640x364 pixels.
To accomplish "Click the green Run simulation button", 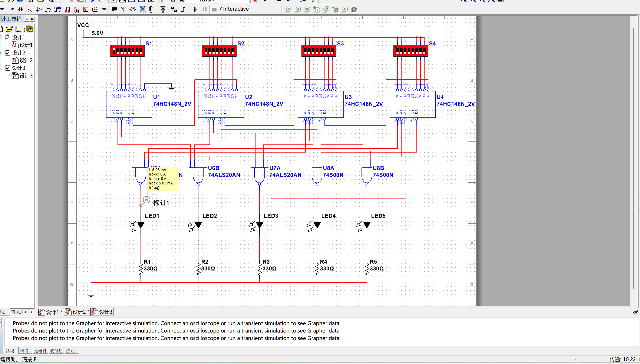I will [x=195, y=10].
